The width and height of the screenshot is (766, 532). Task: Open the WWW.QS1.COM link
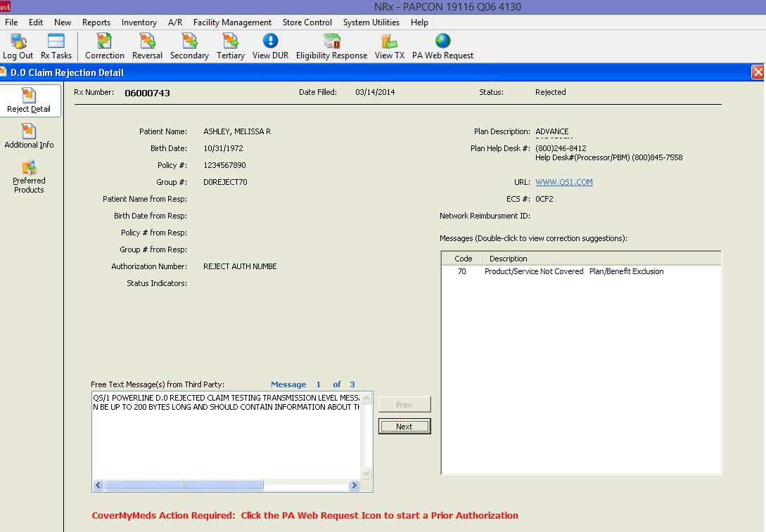(x=563, y=182)
